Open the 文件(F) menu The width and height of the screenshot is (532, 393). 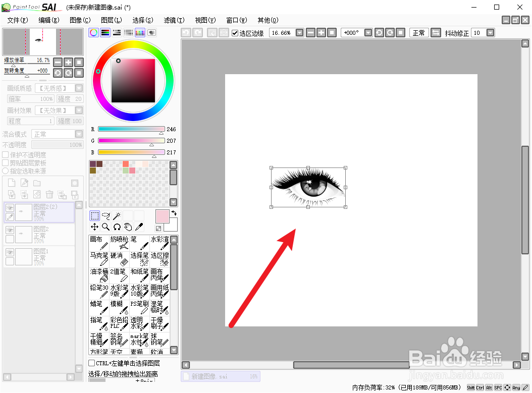coord(18,20)
